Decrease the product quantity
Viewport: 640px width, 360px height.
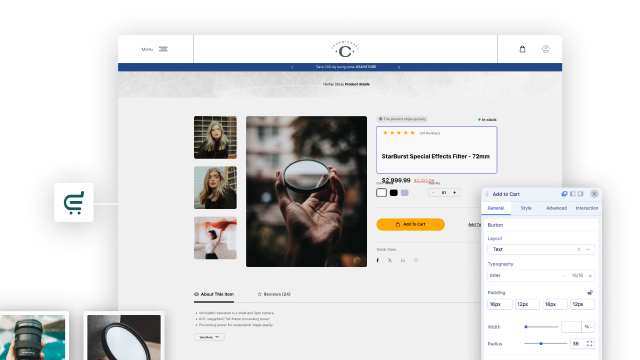point(433,193)
